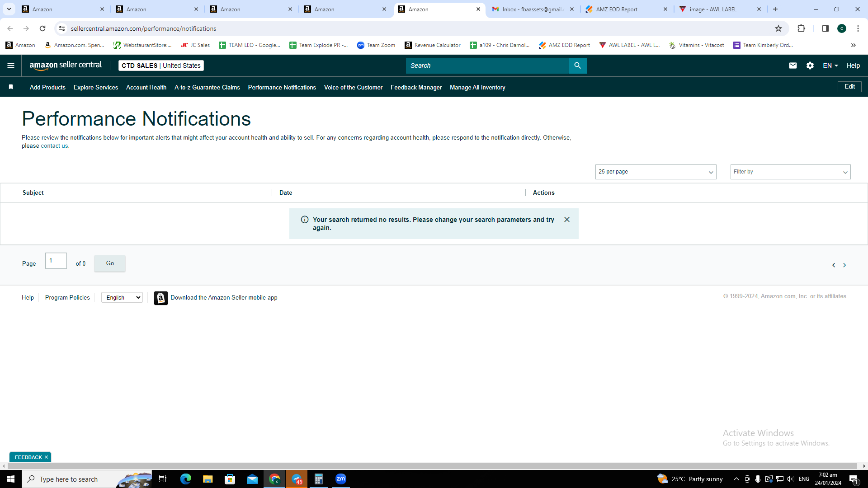Toggle the Chrome side panel icon
This screenshot has width=868, height=488.
(825, 28)
